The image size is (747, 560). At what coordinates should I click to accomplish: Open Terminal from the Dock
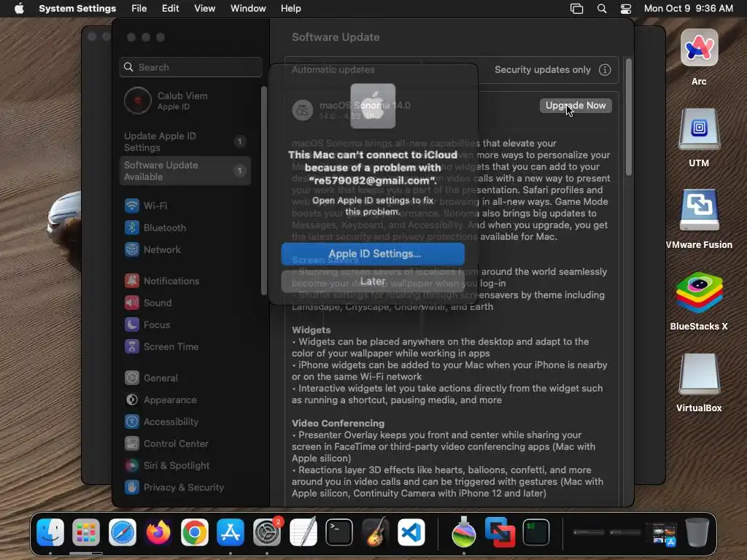pos(339,532)
